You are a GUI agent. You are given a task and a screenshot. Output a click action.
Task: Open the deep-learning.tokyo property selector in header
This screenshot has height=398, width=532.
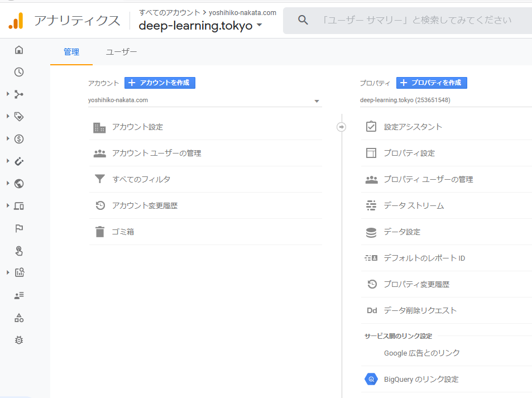point(200,26)
